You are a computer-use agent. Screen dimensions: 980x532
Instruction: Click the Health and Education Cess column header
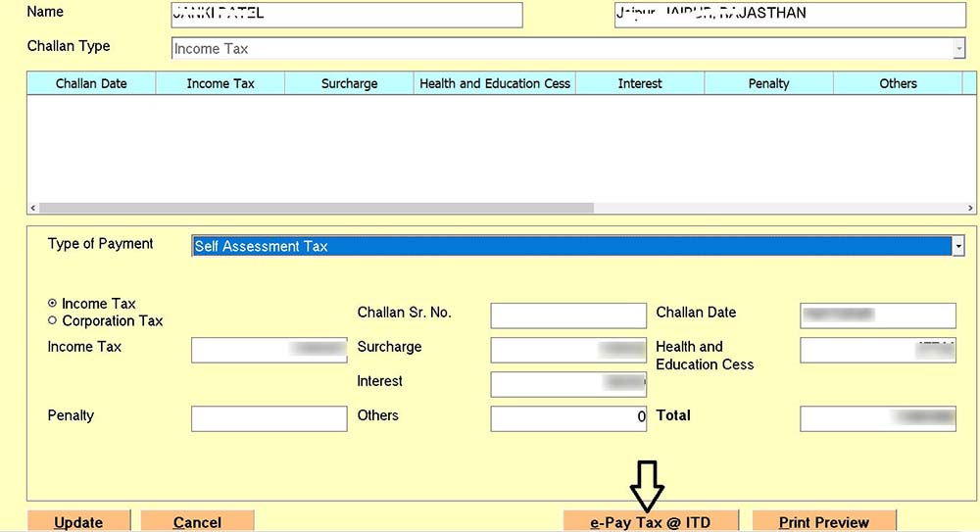tap(495, 83)
